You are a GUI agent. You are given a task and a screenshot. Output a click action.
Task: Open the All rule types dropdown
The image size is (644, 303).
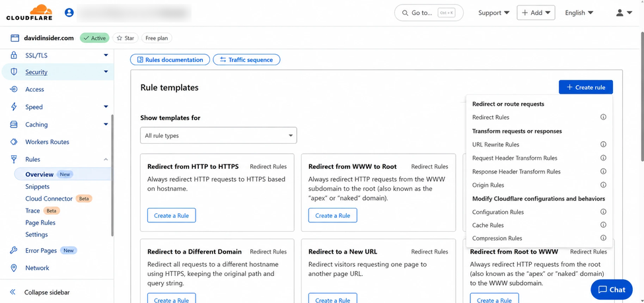click(219, 135)
